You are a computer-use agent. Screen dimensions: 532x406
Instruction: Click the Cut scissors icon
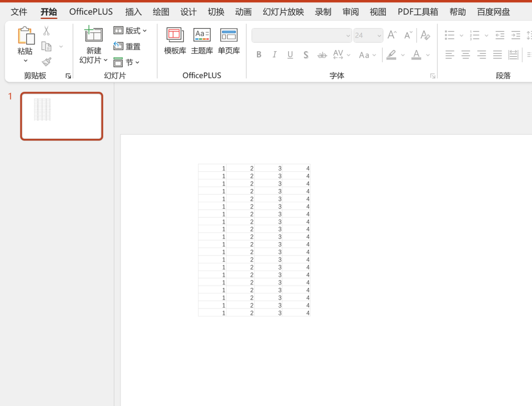click(x=46, y=31)
